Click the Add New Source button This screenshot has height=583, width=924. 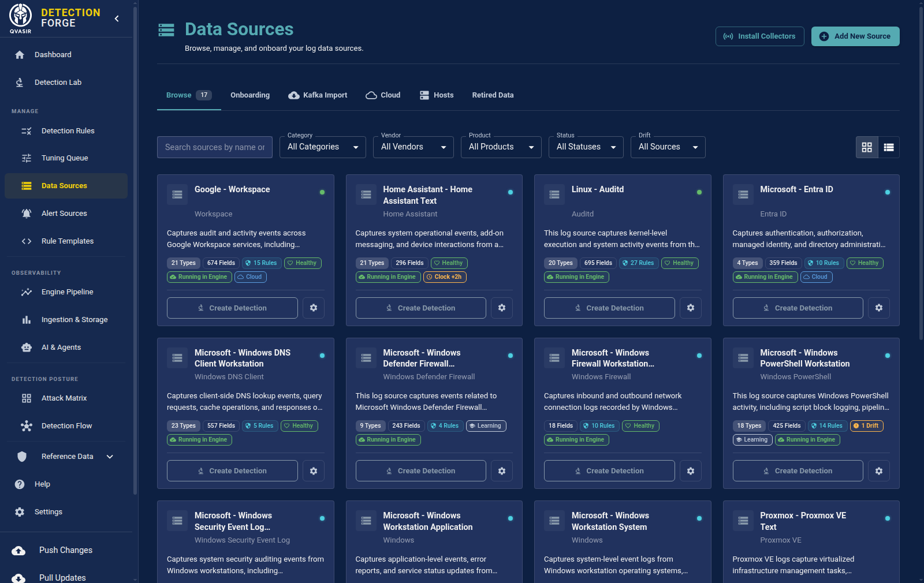[855, 36]
